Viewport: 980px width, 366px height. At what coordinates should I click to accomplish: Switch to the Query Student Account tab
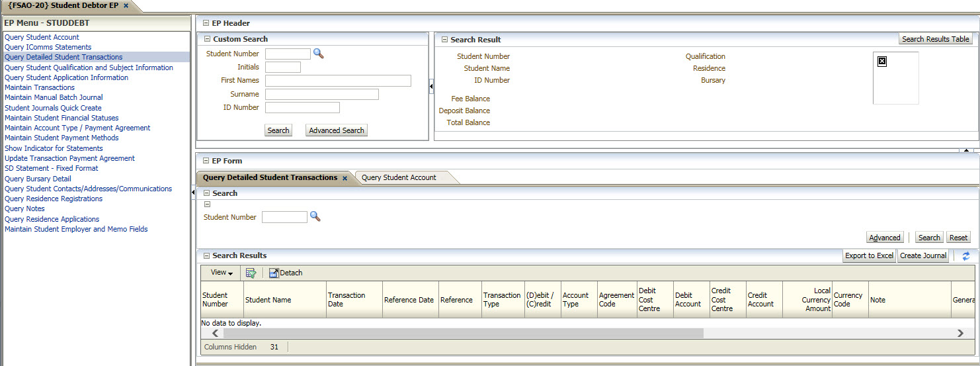pyautogui.click(x=399, y=177)
